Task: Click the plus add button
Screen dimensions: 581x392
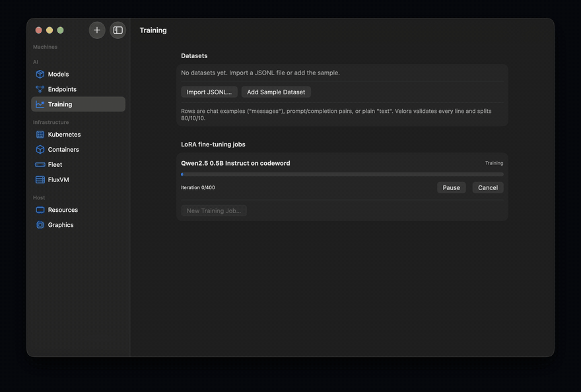Action: (96, 30)
